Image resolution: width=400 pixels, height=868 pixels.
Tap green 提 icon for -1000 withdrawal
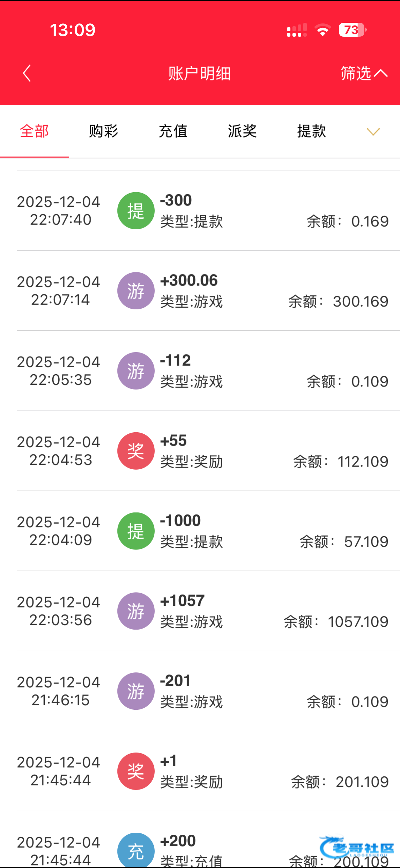coord(136,531)
